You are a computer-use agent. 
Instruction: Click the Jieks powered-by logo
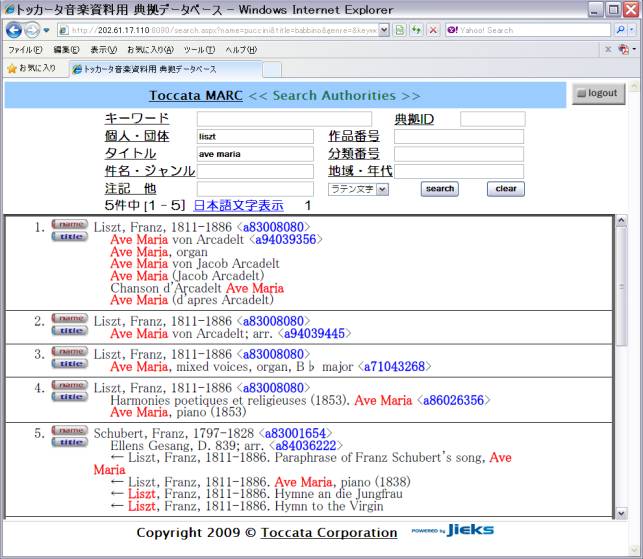click(453, 530)
